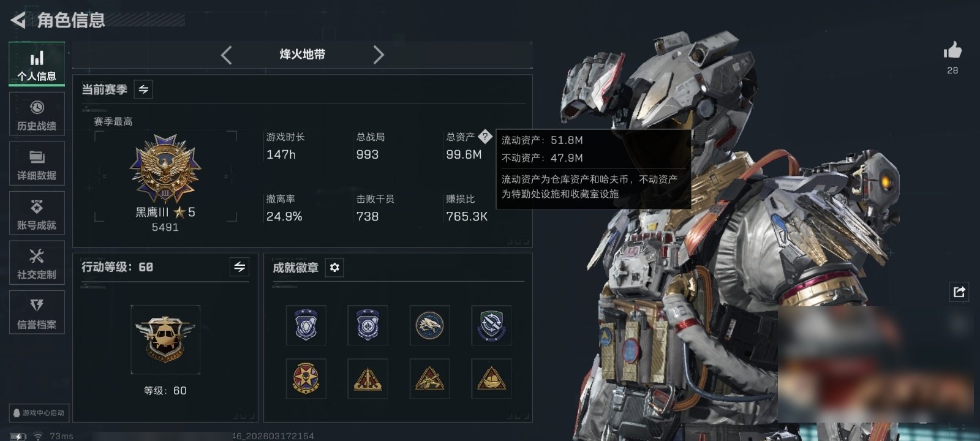Share the character profile via share icon
Viewport: 980px width, 441px height.
pos(959,292)
